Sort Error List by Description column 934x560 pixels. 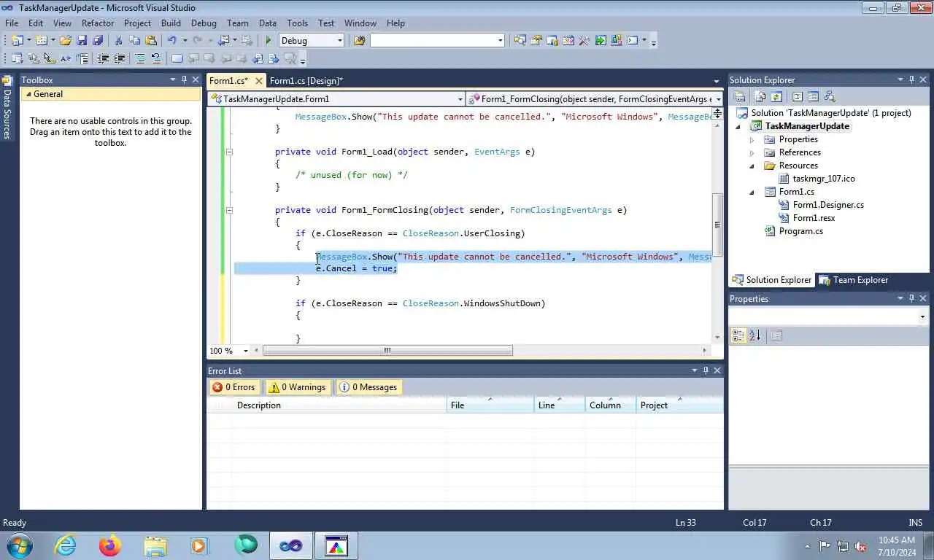click(339, 405)
